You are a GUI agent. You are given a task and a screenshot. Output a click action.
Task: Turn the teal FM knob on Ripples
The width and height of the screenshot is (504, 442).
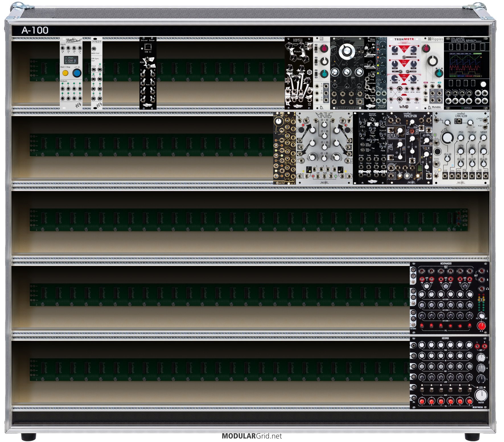point(439,73)
